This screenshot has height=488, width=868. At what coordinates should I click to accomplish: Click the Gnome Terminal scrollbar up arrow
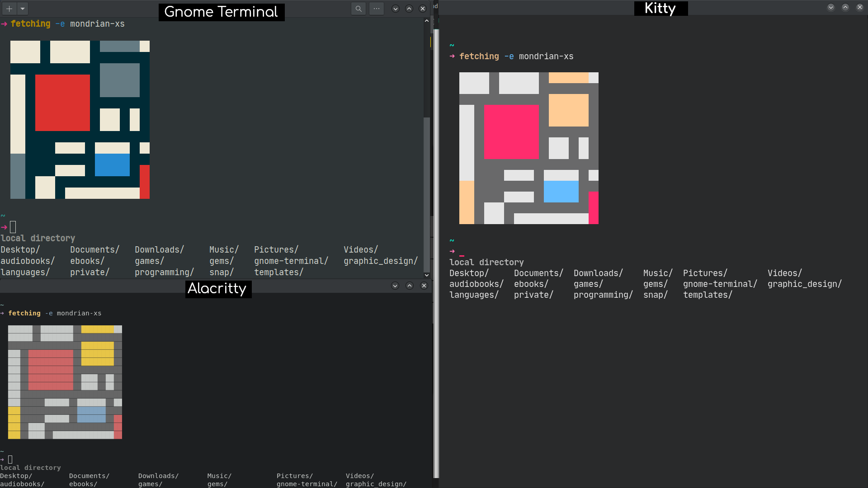426,21
